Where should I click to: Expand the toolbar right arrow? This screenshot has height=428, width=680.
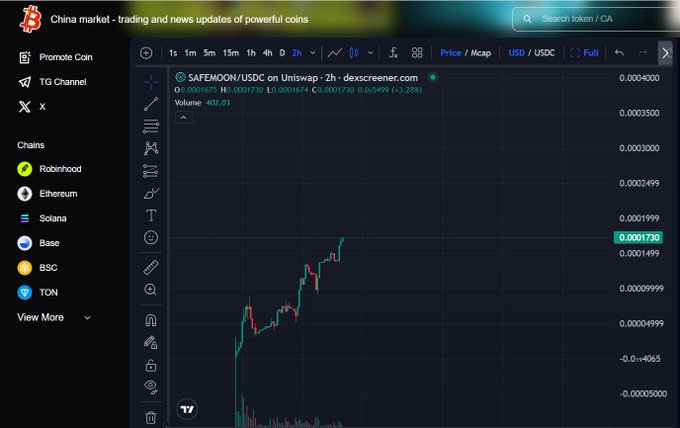[665, 53]
